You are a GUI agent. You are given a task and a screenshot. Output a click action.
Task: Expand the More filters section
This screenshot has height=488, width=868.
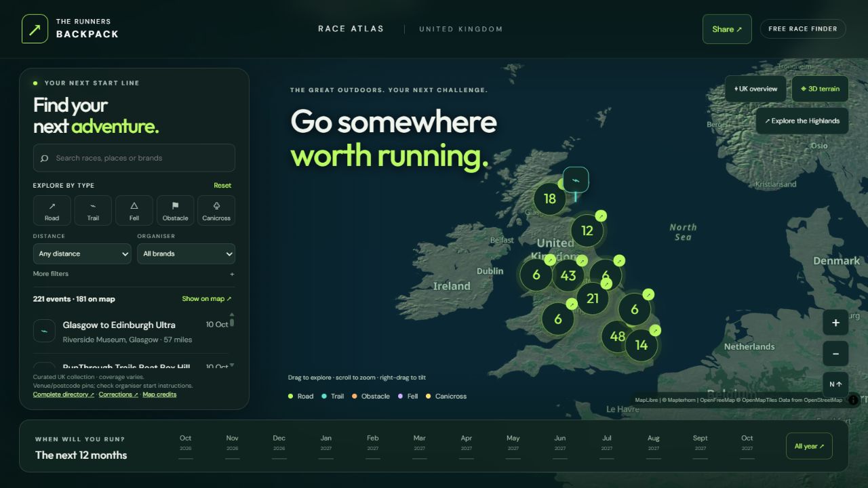(134, 274)
